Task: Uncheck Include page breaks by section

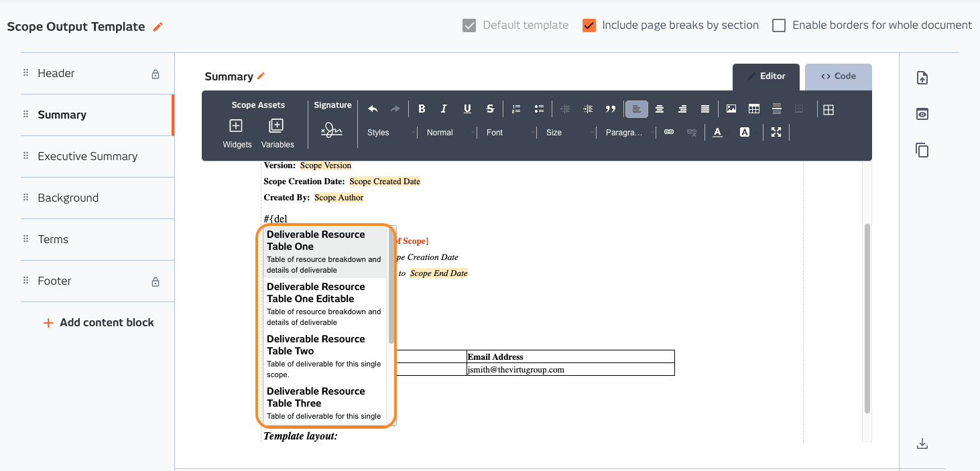Action: (589, 25)
